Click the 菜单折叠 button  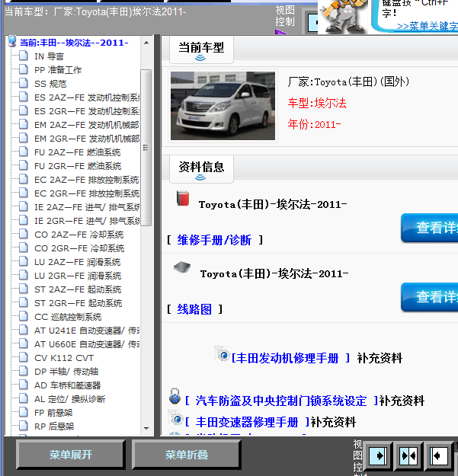click(187, 455)
